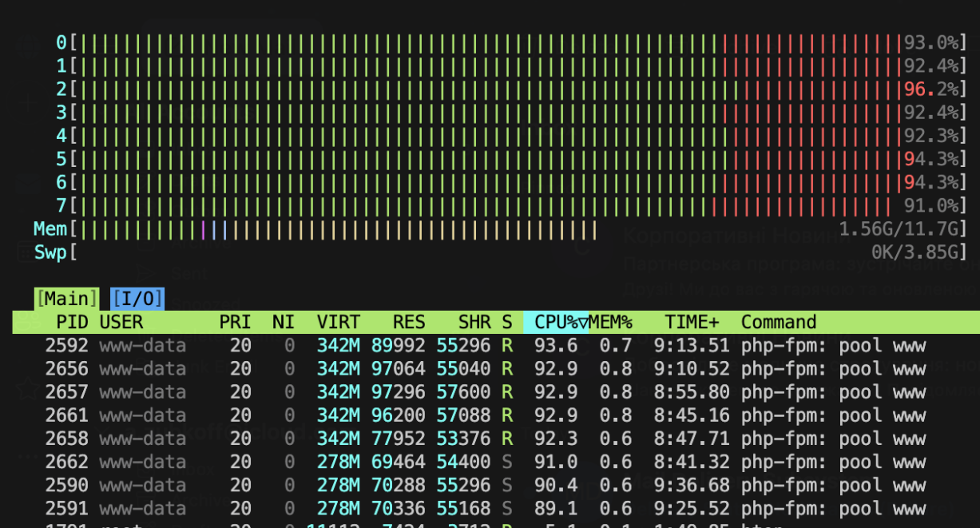
Task: Click RES value 77952
Action: click(398, 439)
